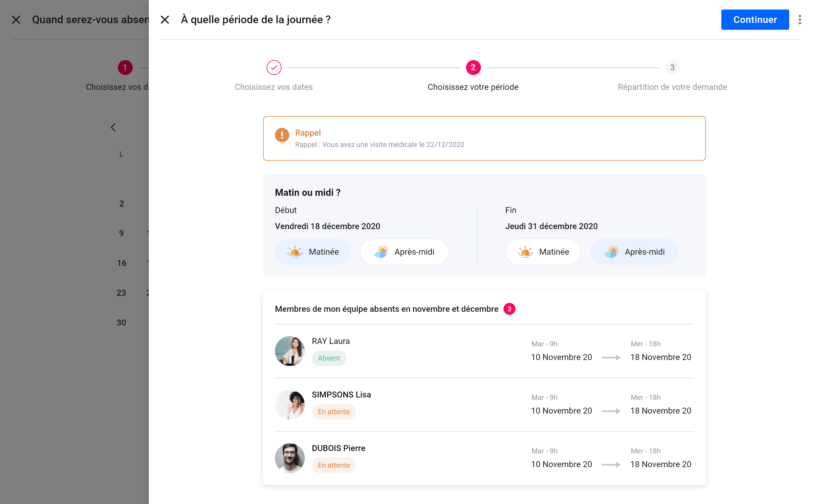This screenshot has height=504, width=813.
Task: Select Après-midi for the start date
Action: point(404,252)
